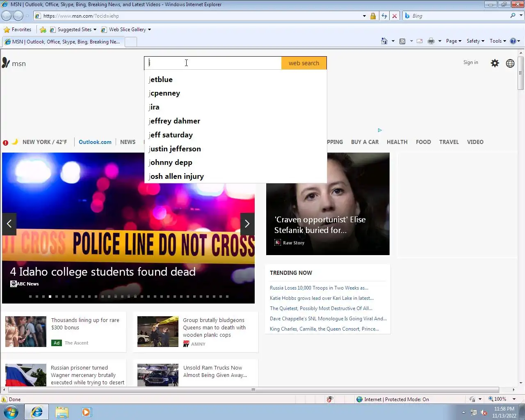Click the horizontal page scrollbar thumb

253,390
